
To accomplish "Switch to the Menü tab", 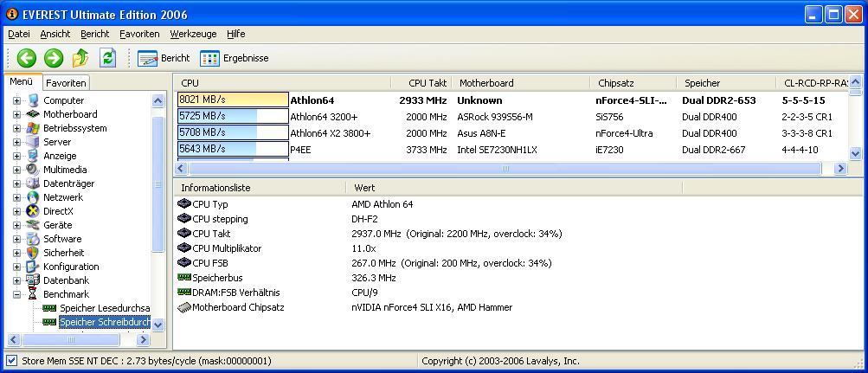I will coord(22,81).
